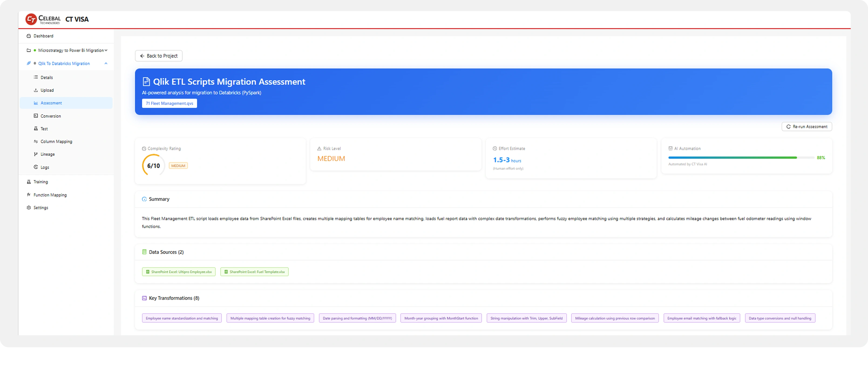
Task: Click the AI Automation progress bar
Action: (x=741, y=157)
